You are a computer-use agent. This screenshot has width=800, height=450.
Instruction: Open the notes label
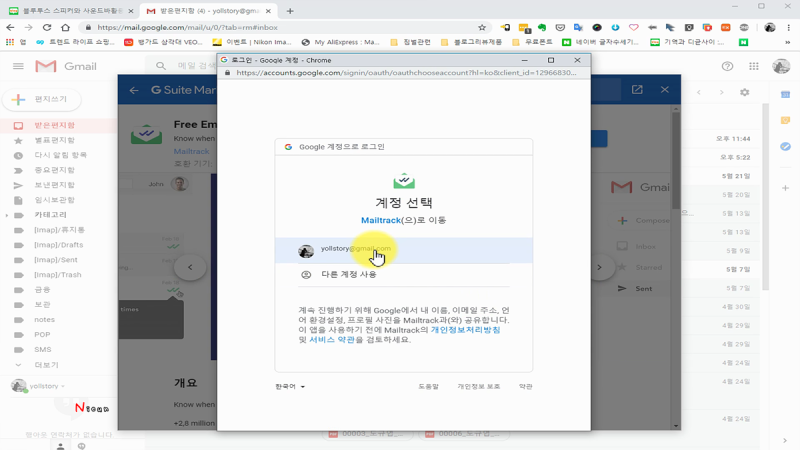pos(44,319)
